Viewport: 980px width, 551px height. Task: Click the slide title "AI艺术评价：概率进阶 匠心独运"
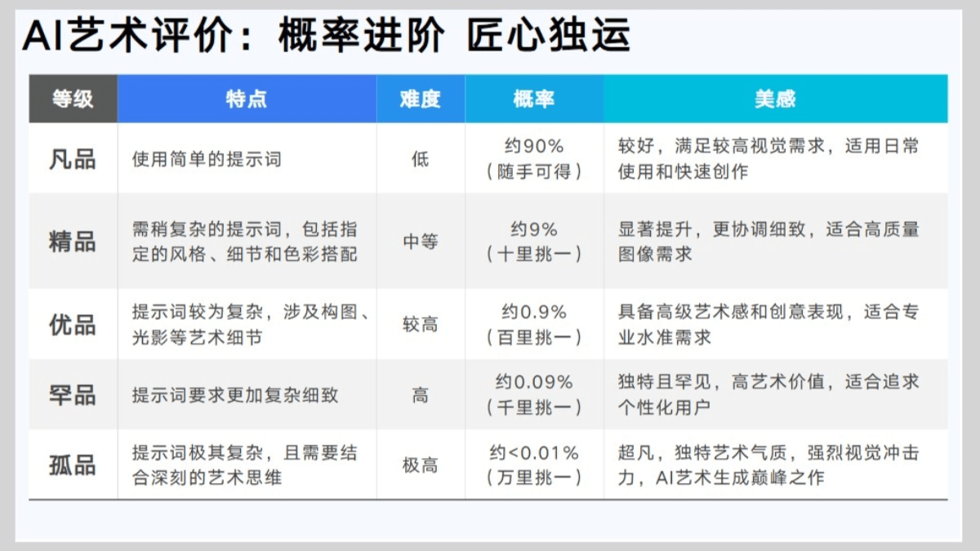(x=327, y=36)
